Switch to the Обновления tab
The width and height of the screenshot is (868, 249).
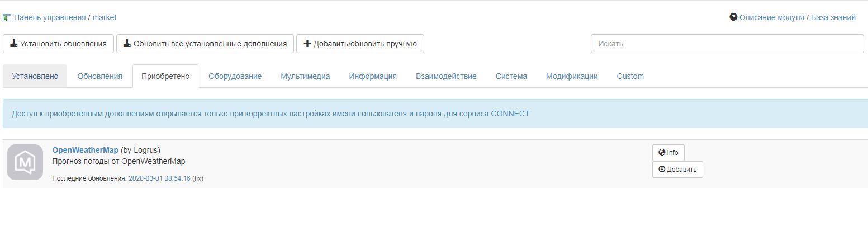[x=99, y=76]
